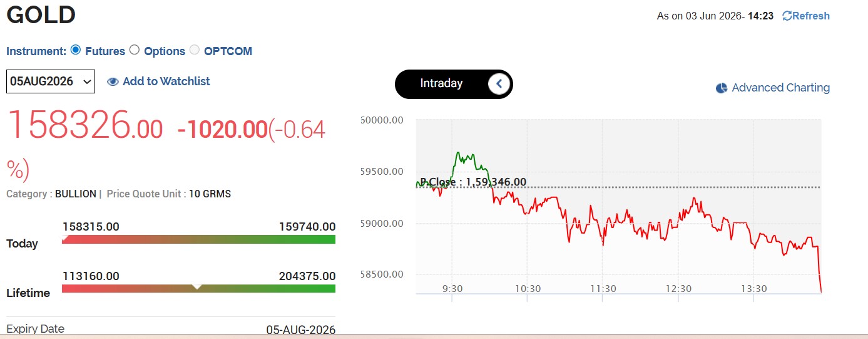Click the refresh arrows icon
This screenshot has height=339, width=868.
point(787,16)
